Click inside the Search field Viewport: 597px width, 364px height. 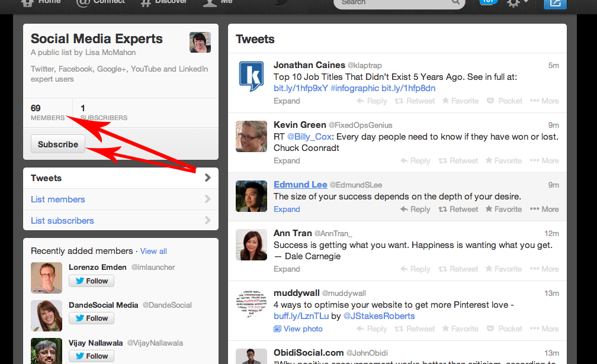[399, 3]
